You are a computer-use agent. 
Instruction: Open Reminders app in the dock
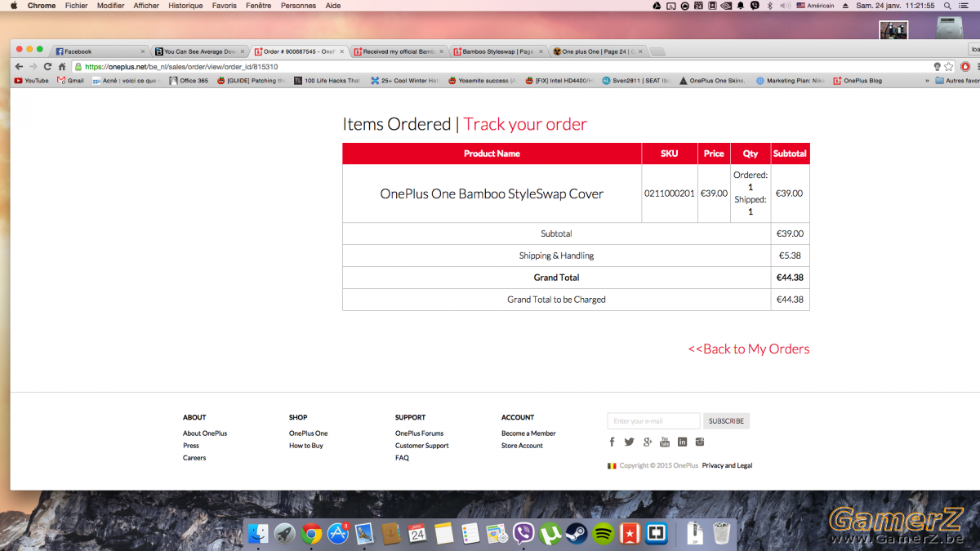tap(470, 534)
